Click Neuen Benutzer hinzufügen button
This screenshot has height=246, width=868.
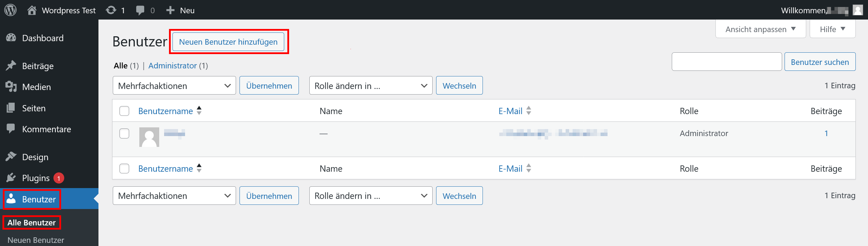(228, 42)
